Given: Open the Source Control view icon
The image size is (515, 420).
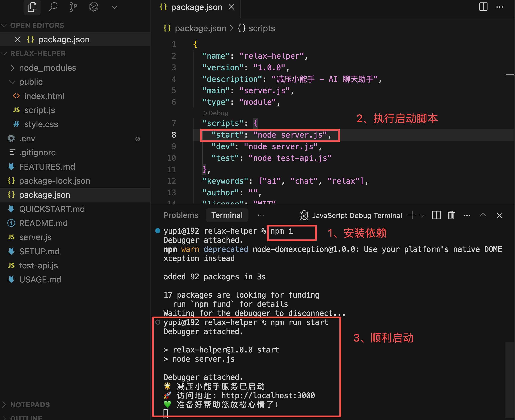Looking at the screenshot, I should pyautogui.click(x=73, y=7).
